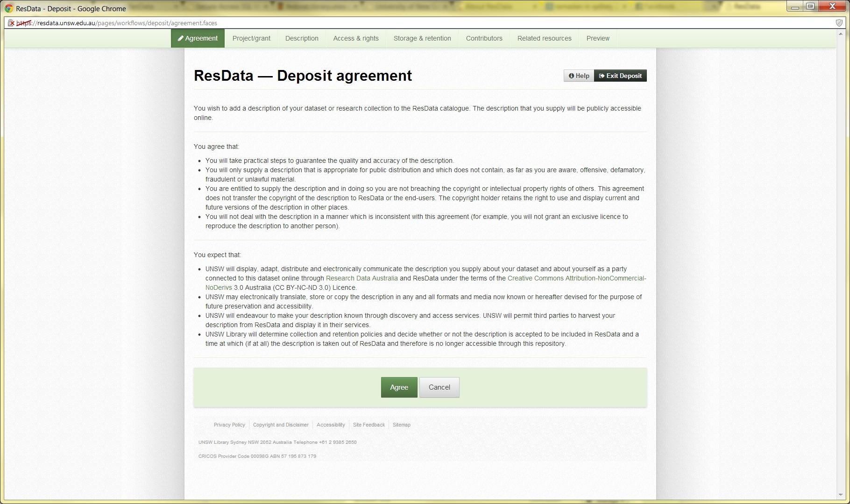Click the Cancel button
Screen dimensions: 850x504
coord(439,387)
